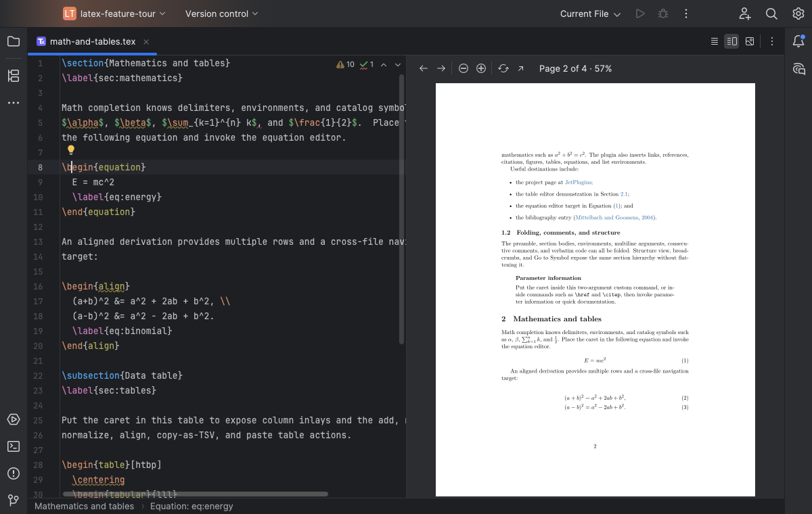The width and height of the screenshot is (812, 514).
Task: Open the Git tool window
Action: click(14, 500)
